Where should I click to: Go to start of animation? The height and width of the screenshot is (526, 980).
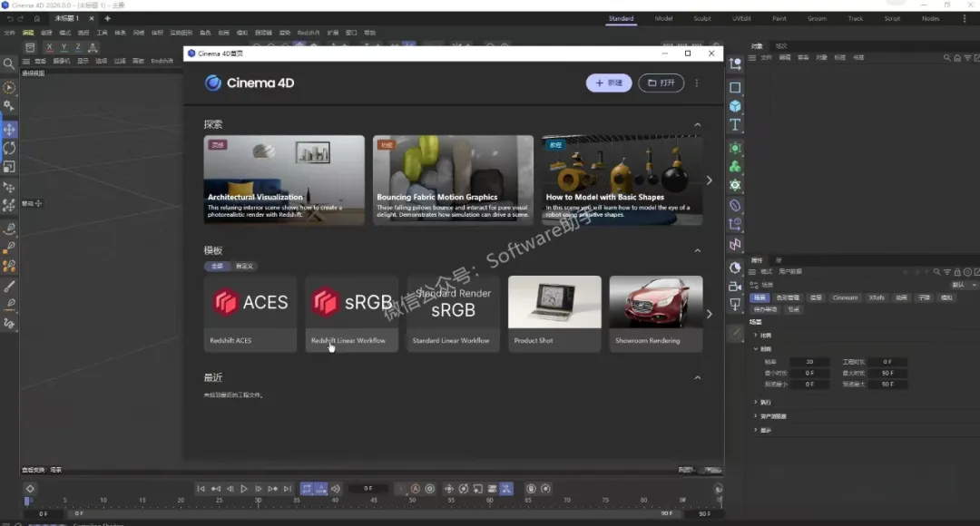pos(201,489)
